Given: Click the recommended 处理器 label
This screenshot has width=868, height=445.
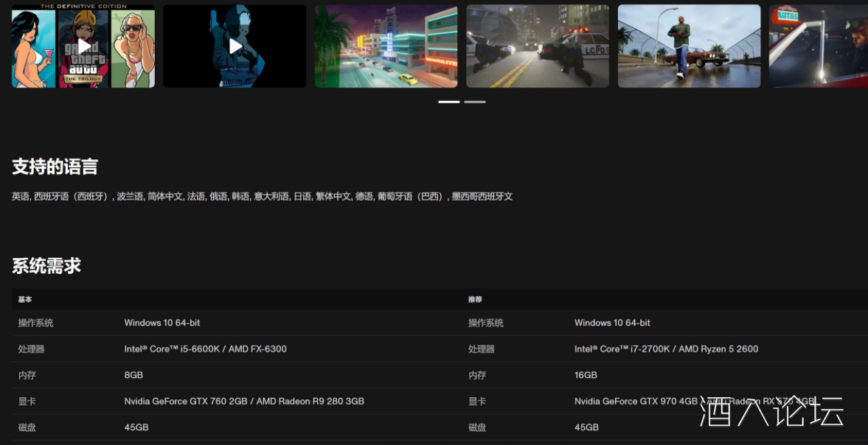Looking at the screenshot, I should (481, 348).
